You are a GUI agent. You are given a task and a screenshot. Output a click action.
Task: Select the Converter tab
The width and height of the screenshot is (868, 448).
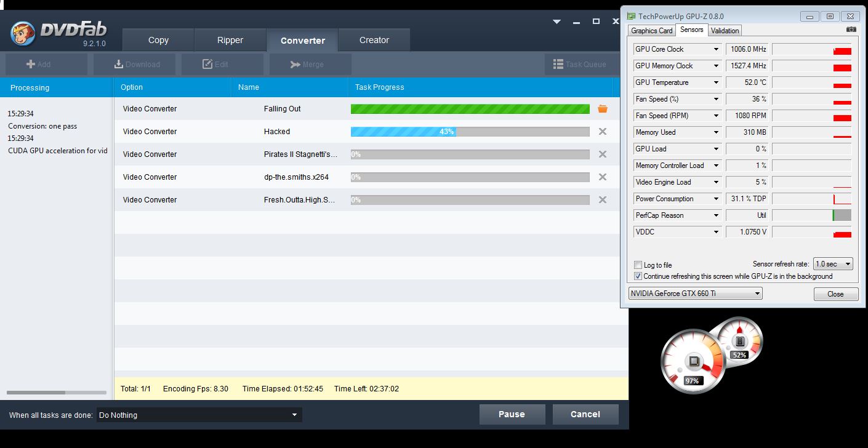point(302,41)
